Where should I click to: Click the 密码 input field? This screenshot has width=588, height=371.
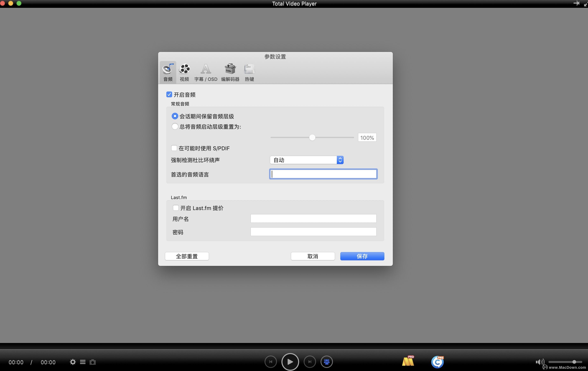(x=313, y=232)
